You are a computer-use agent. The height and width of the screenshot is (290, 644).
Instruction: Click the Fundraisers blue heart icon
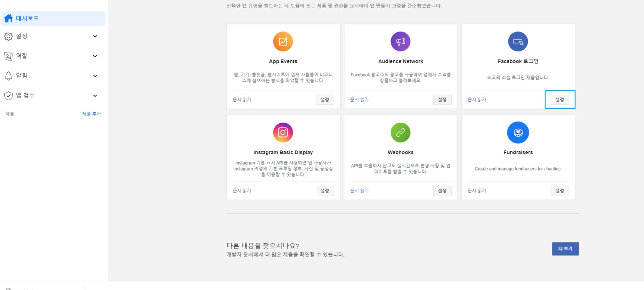coord(518,132)
